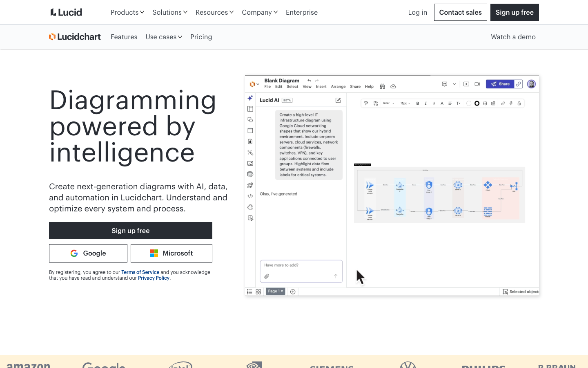Open the Features tab
This screenshot has width=588, height=368.
[124, 37]
